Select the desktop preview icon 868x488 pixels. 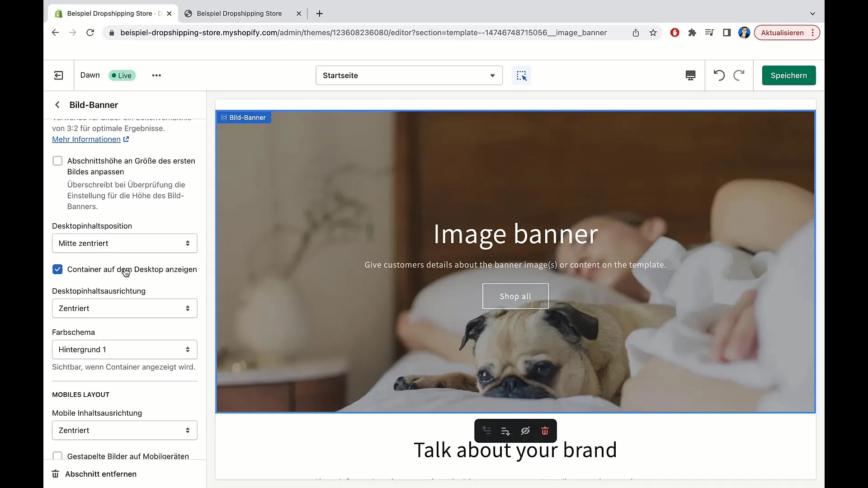(690, 75)
